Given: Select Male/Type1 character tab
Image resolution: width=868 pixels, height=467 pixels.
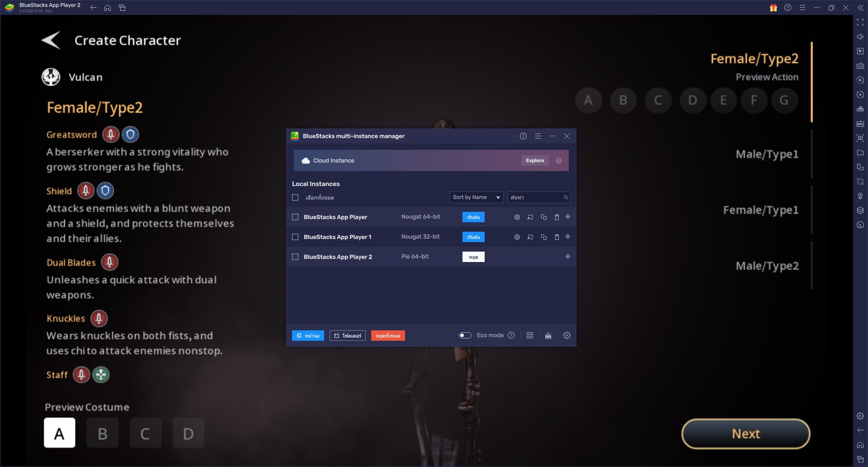Looking at the screenshot, I should 767,154.
